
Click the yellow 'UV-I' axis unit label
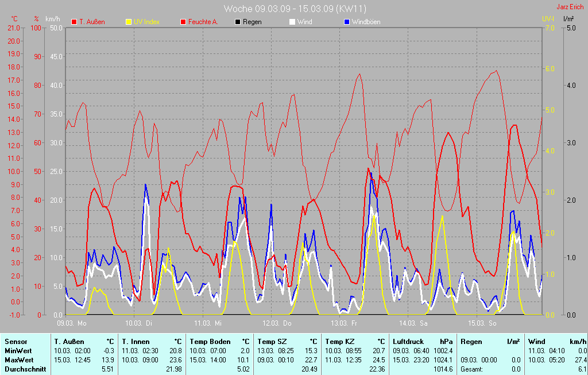click(548, 18)
